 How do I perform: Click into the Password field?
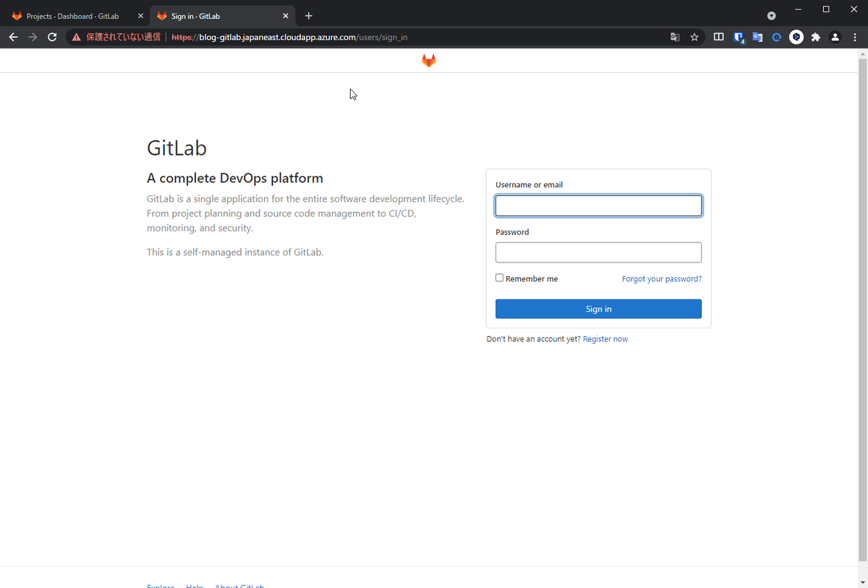coord(598,252)
